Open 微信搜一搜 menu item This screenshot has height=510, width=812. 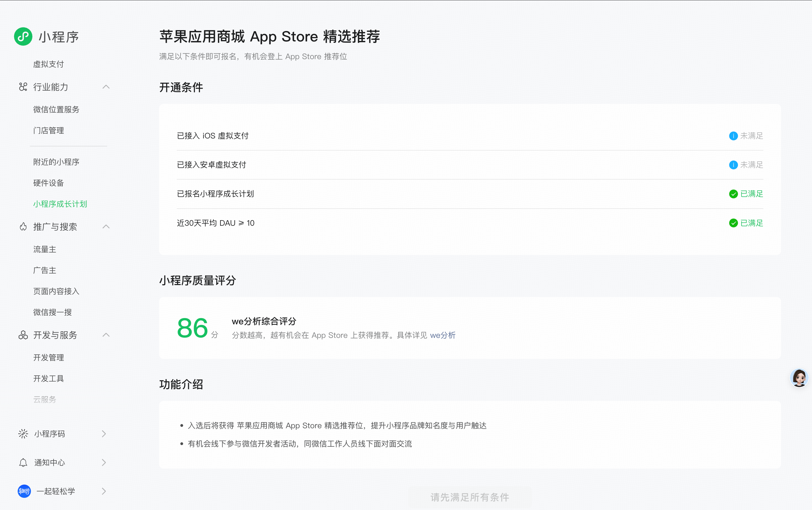52,312
